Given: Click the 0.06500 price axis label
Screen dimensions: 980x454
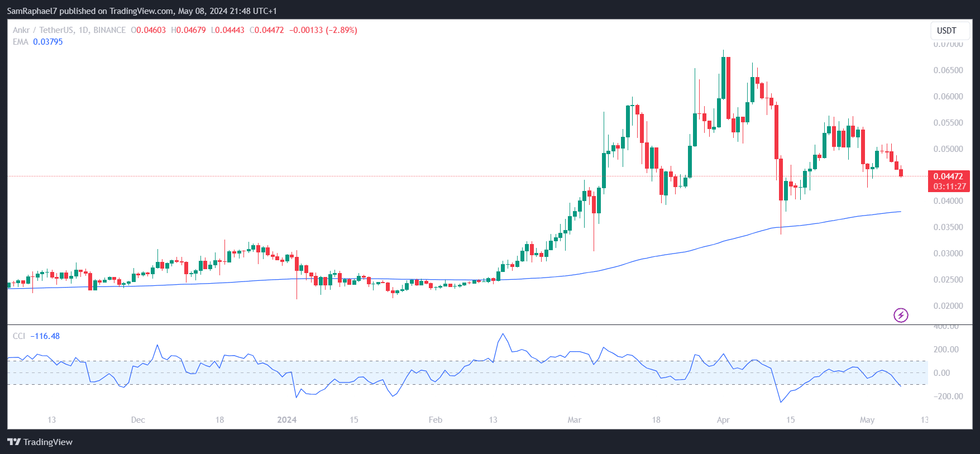Looking at the screenshot, I should coord(948,70).
